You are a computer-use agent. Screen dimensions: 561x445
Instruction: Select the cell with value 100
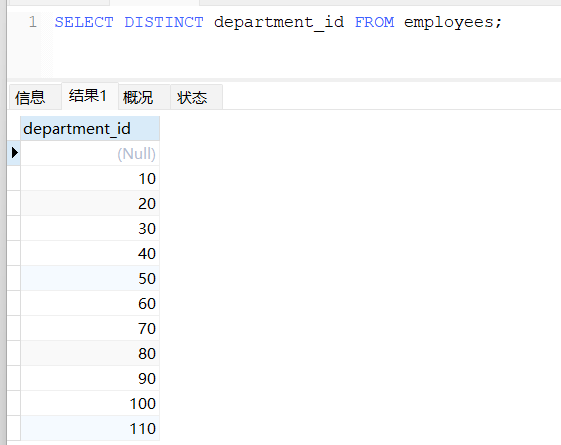(90, 404)
